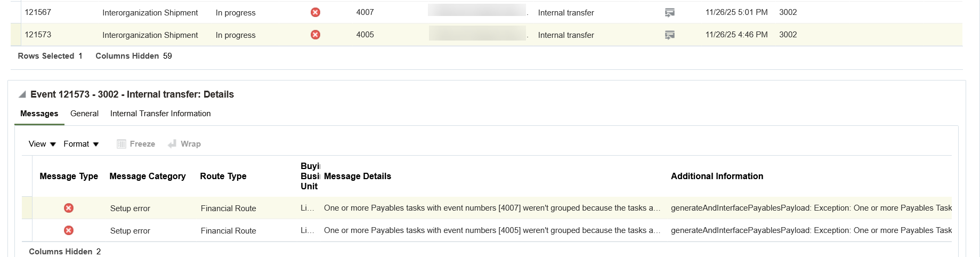The height and width of the screenshot is (257, 980).
Task: Collapse the Event 121573 Details section
Action: click(22, 94)
